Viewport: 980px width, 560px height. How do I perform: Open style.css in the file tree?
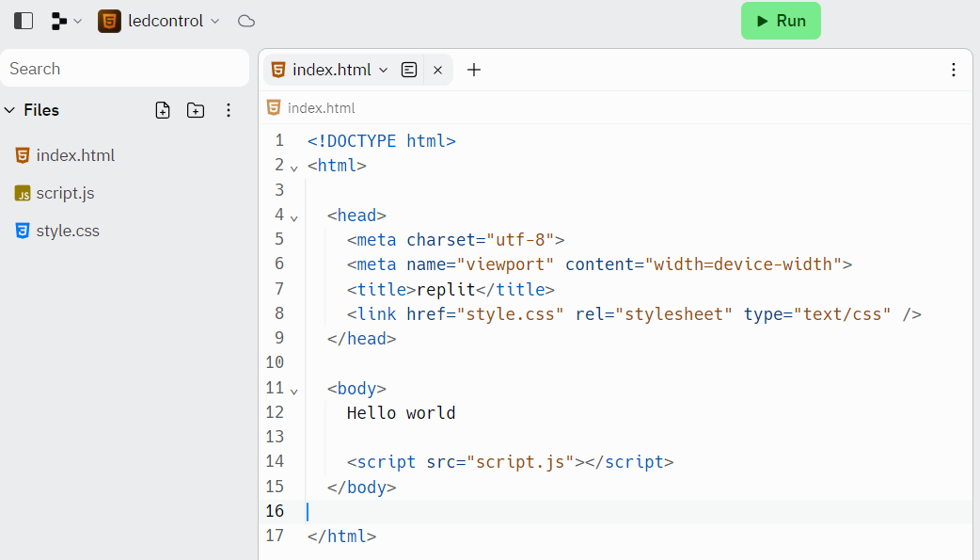[x=68, y=231]
